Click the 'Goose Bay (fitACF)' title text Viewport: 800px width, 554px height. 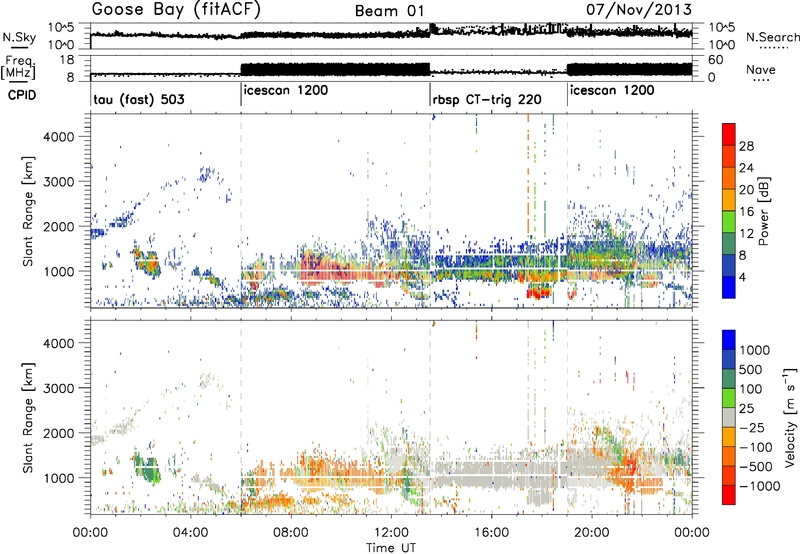176,10
